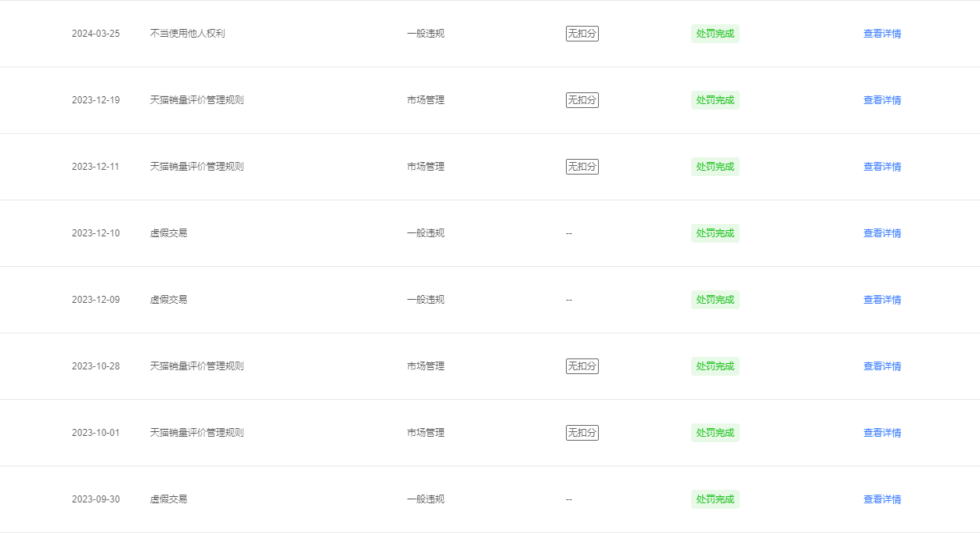Click 处罚完成 status badge for 2023-09-30
980x533 pixels.
click(x=715, y=499)
